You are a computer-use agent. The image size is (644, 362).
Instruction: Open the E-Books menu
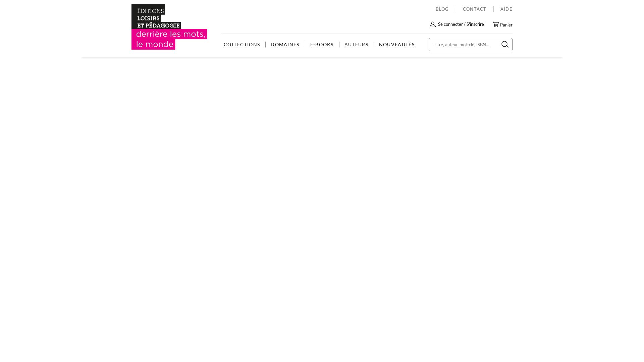pyautogui.click(x=322, y=45)
